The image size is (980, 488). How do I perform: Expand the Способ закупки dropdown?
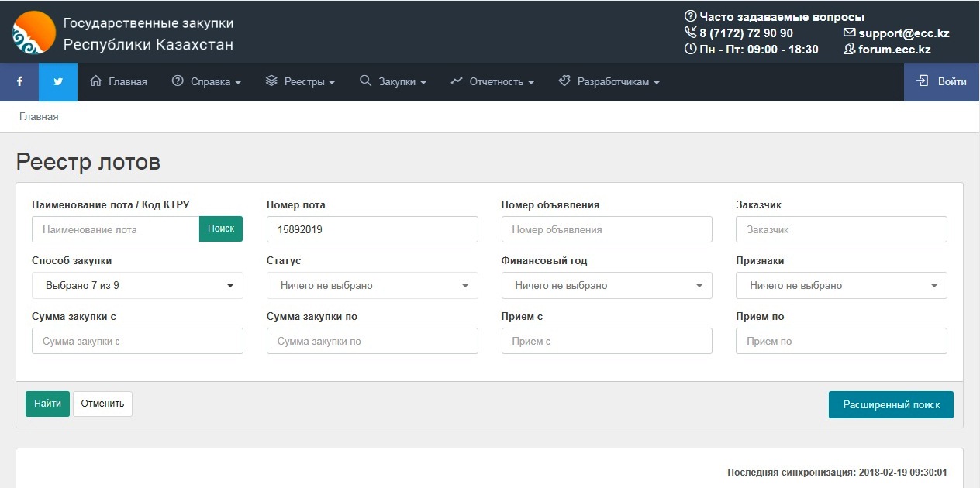pyautogui.click(x=137, y=286)
